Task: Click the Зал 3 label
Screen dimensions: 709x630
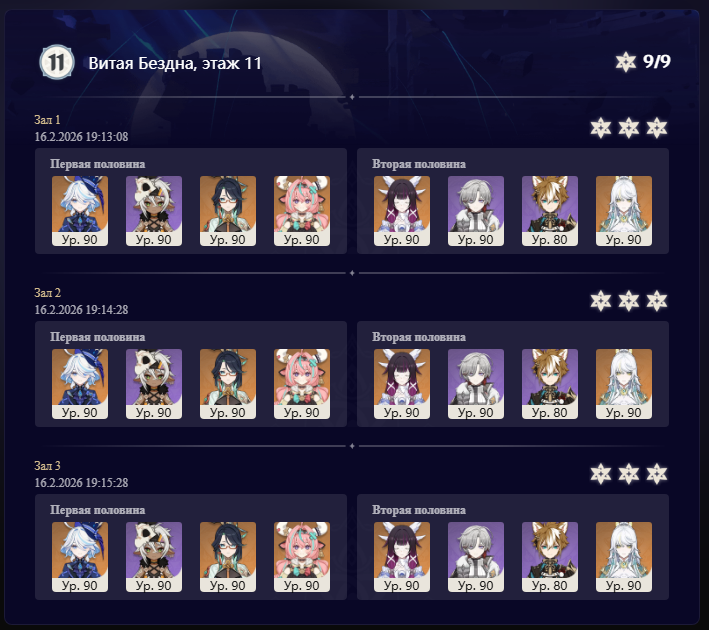Action: (47, 466)
